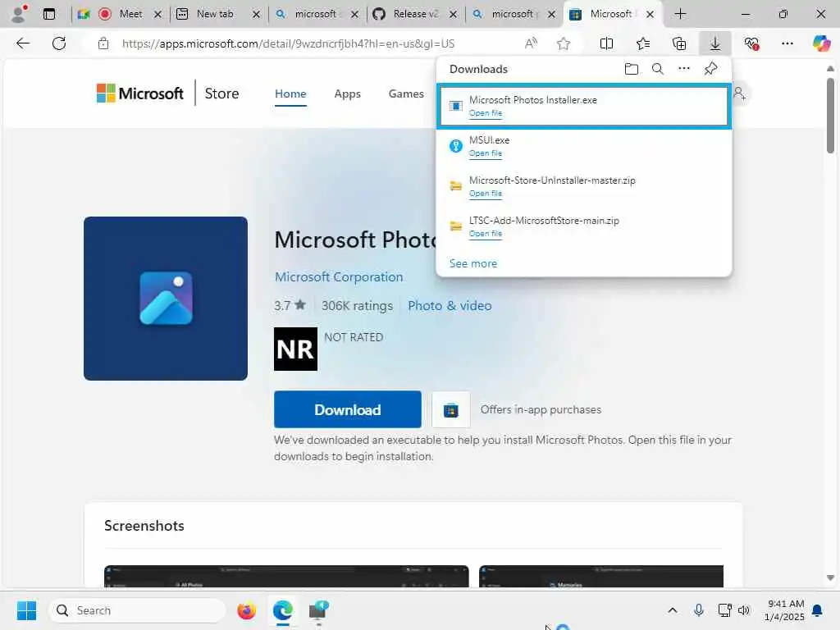The image size is (840, 630).
Task: Open the notifications bell icon
Action: 817,610
